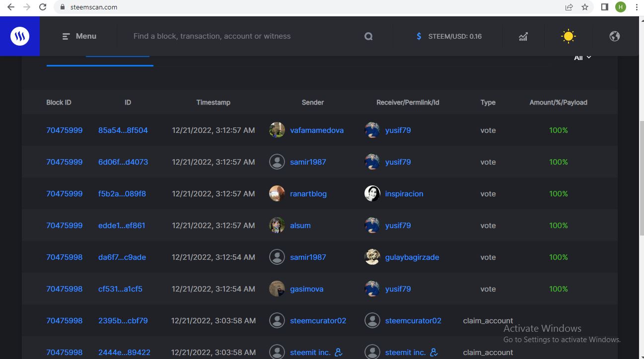The image size is (644, 359).
Task: Open transaction 2444e...89422
Action: click(123, 353)
